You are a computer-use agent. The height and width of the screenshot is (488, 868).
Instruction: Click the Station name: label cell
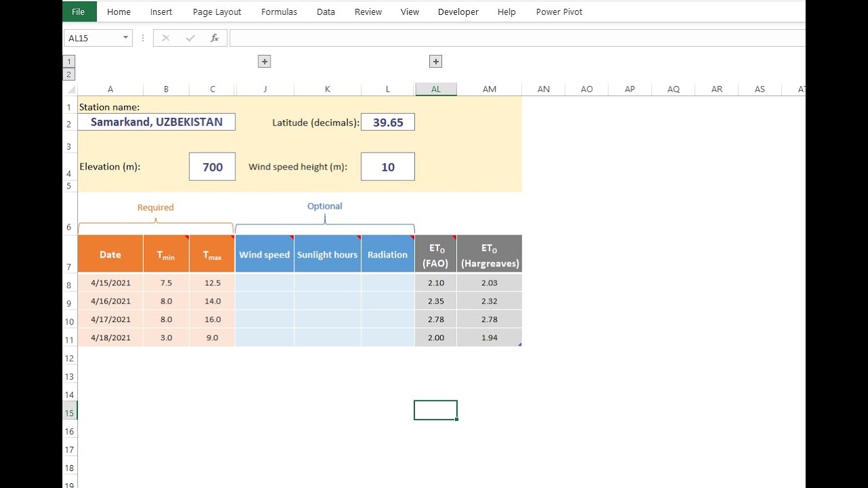pos(110,106)
